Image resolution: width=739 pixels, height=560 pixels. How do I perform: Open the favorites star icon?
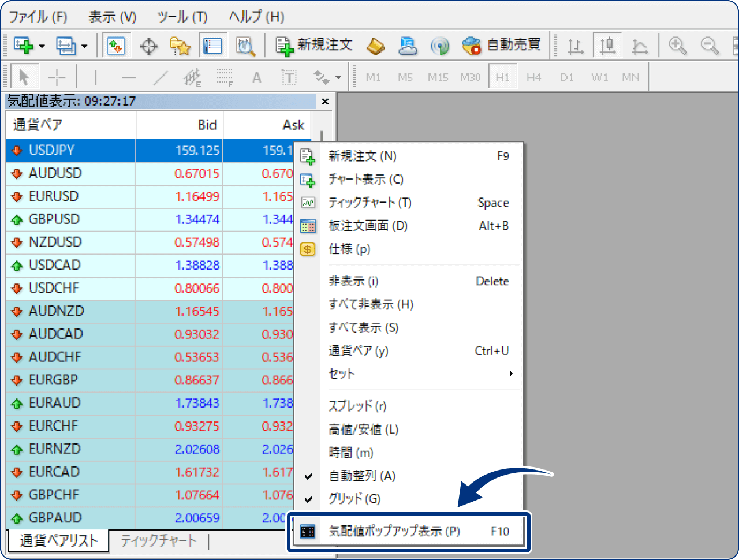click(x=180, y=45)
